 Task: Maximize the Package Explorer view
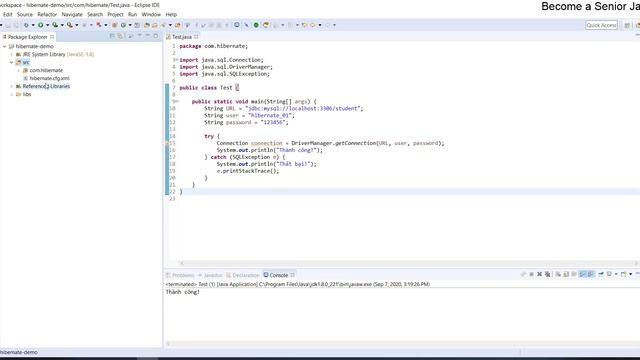click(x=156, y=36)
